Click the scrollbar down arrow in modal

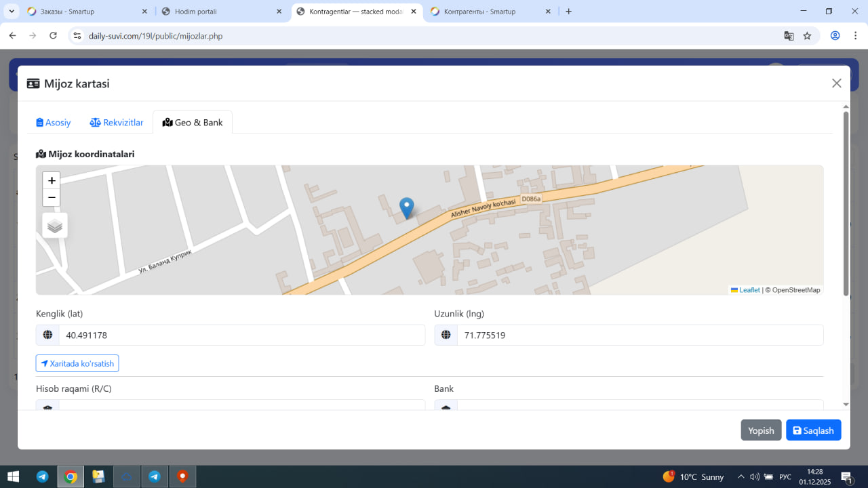pyautogui.click(x=846, y=405)
